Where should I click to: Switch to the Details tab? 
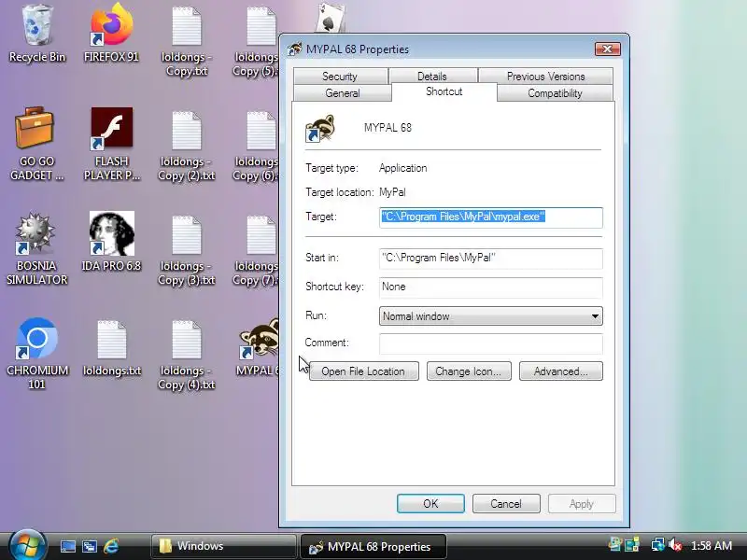pyautogui.click(x=432, y=77)
